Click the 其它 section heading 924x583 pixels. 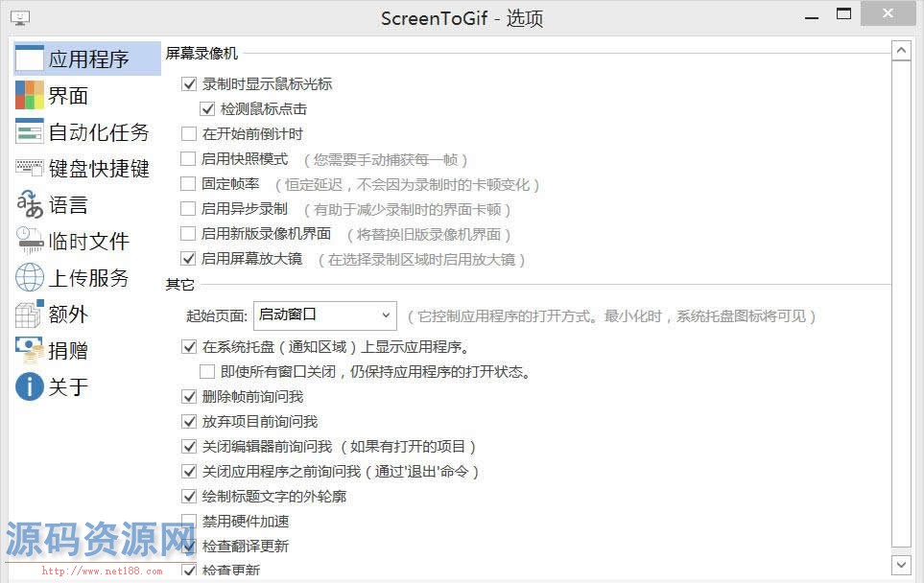[179, 285]
